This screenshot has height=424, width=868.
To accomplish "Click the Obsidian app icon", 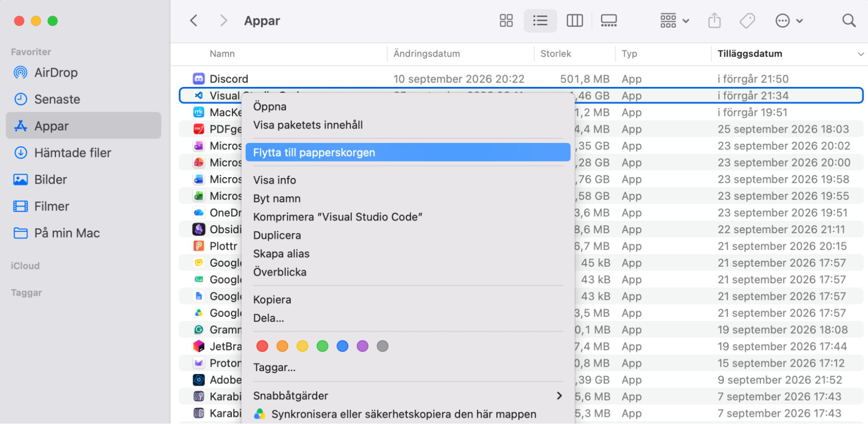I will [198, 229].
